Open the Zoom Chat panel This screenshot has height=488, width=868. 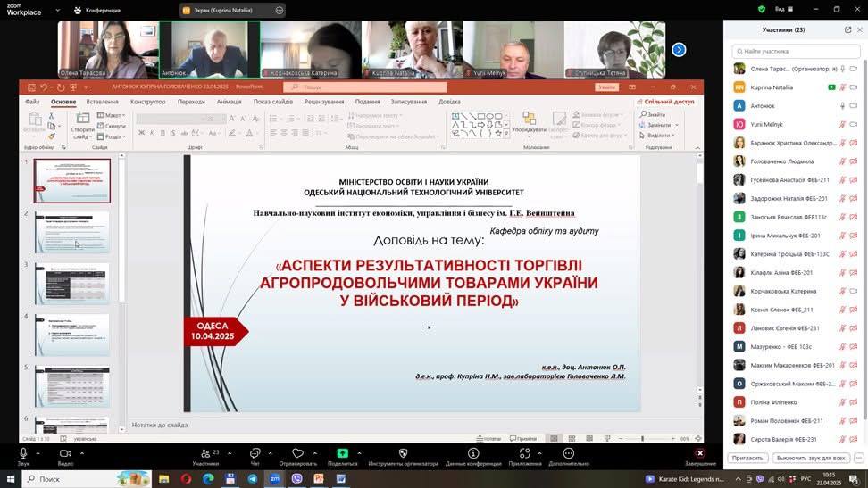(255, 454)
